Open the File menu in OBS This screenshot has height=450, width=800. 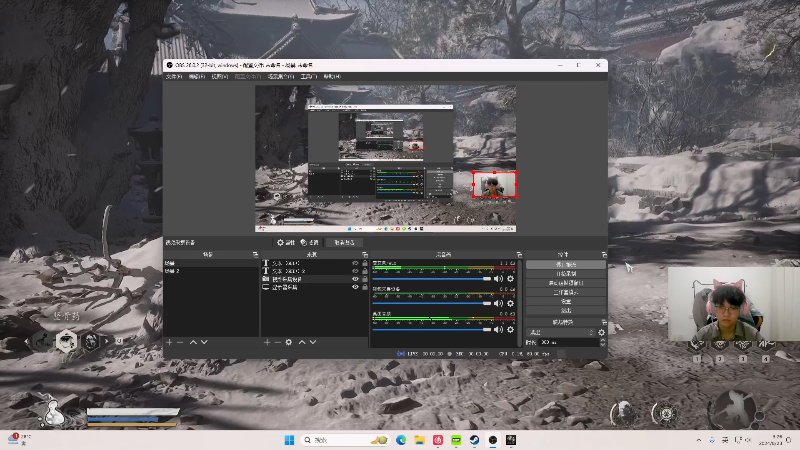click(173, 77)
